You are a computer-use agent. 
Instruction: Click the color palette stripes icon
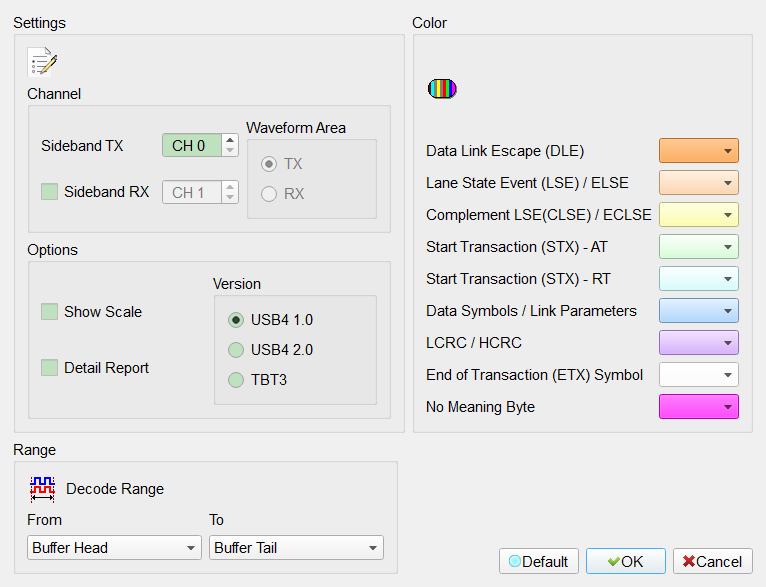(x=442, y=88)
